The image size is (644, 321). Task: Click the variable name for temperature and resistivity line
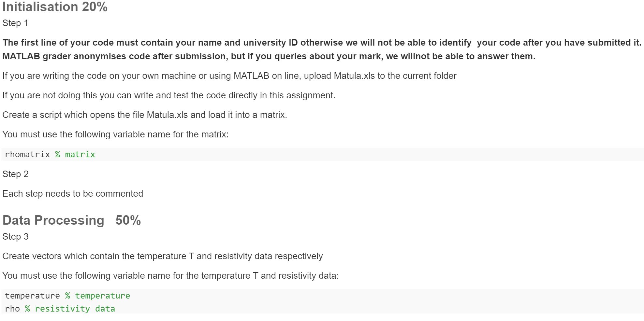click(x=170, y=276)
